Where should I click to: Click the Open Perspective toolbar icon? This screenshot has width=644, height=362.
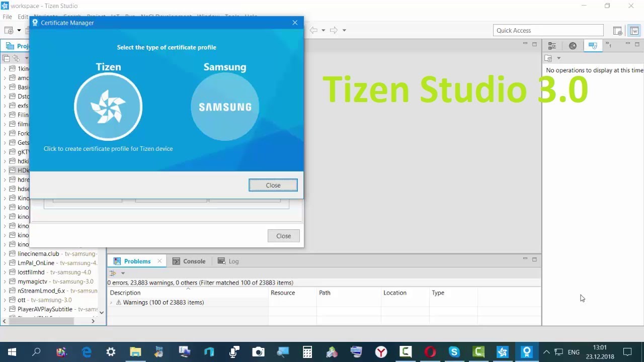[618, 31]
